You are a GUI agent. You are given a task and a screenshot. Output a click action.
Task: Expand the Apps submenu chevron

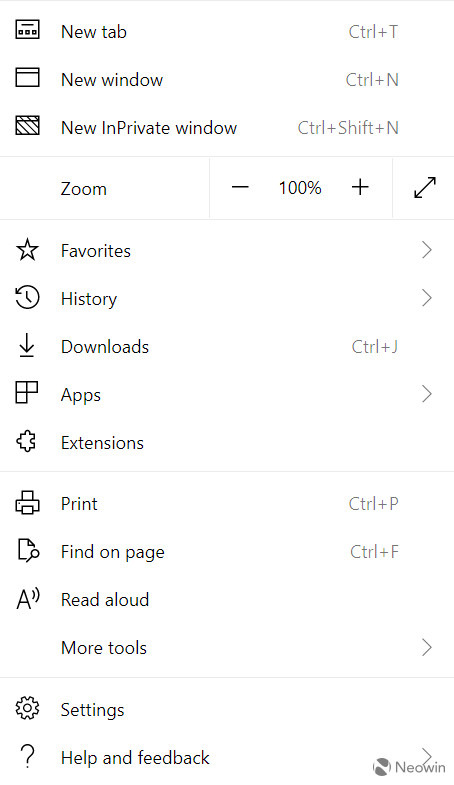[426, 394]
